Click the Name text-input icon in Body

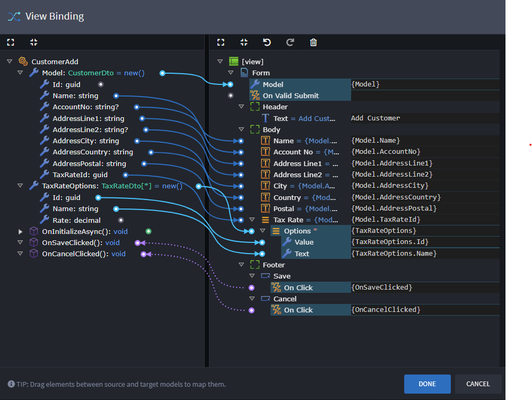click(265, 141)
